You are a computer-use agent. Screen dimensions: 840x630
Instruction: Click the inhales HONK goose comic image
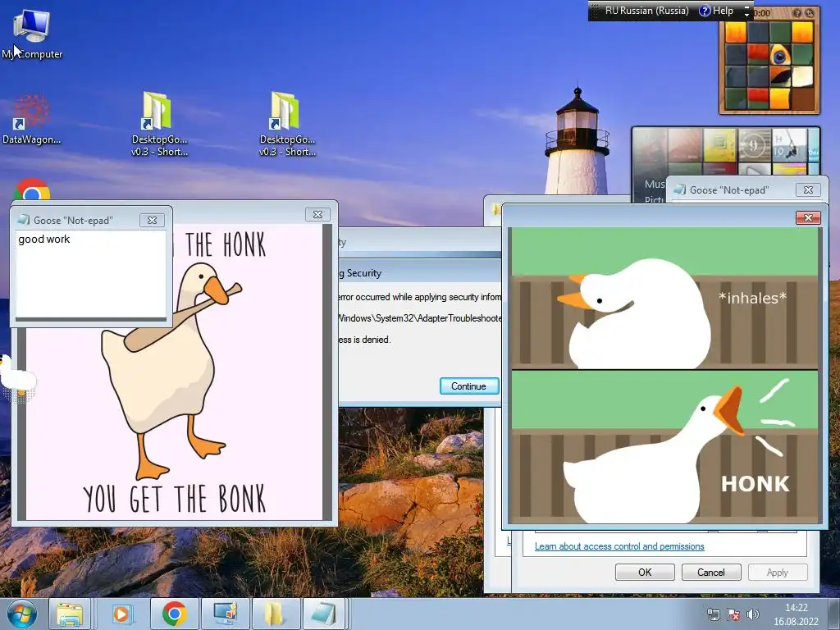[x=664, y=375]
